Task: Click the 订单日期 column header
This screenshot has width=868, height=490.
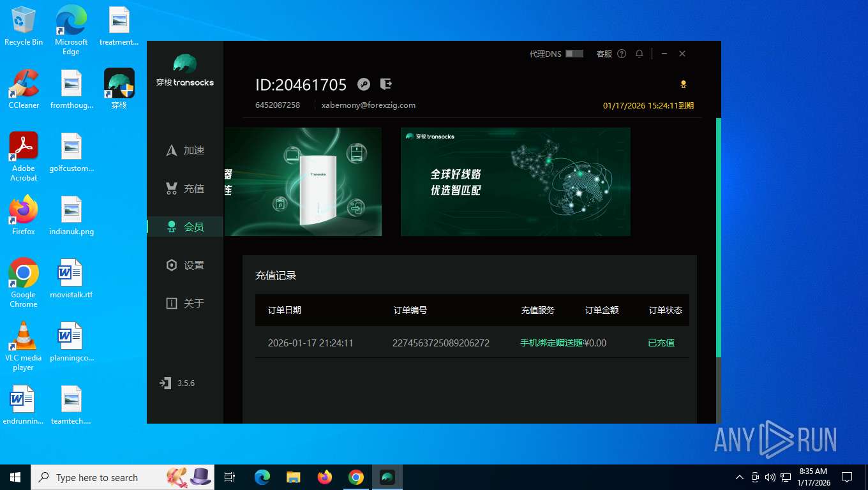Action: point(285,310)
